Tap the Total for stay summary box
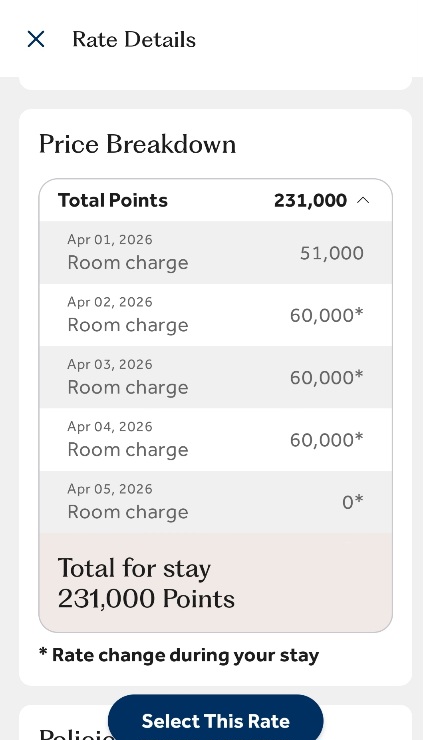This screenshot has width=423, height=740. 216,583
